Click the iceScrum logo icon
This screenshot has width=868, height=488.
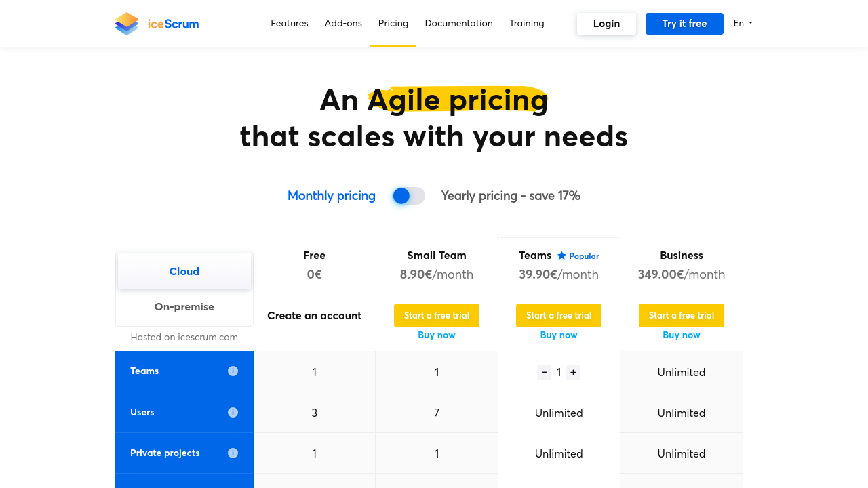tap(127, 24)
